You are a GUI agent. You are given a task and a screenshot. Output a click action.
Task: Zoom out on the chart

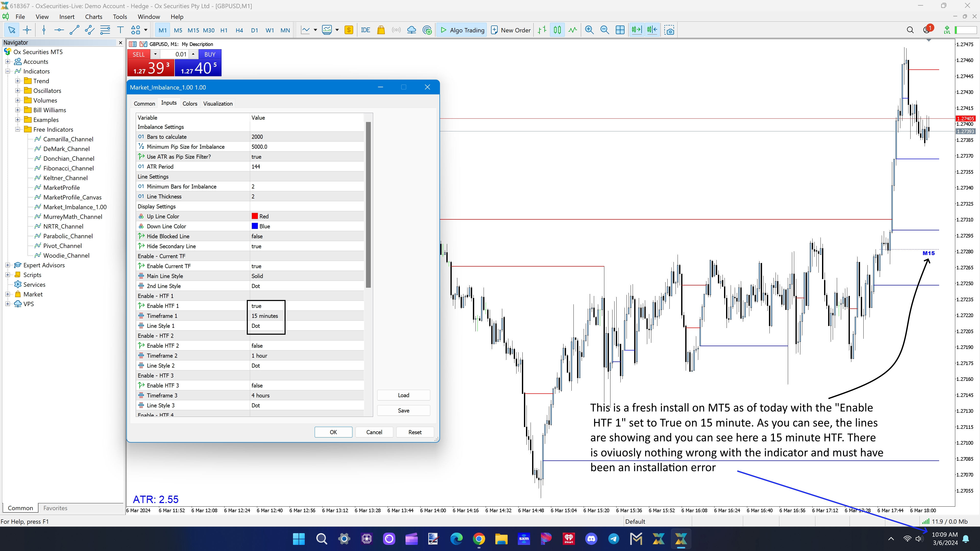(605, 30)
